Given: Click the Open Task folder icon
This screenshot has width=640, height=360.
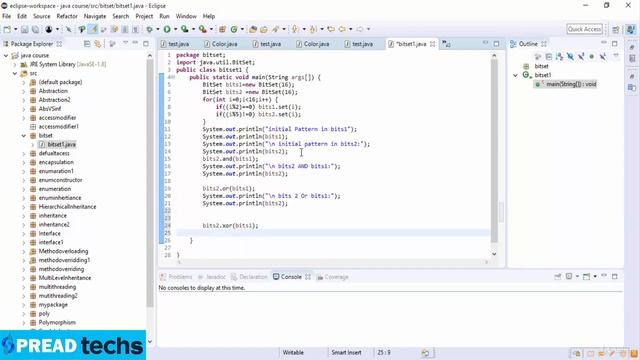Looking at the screenshot, I should point(264,29).
